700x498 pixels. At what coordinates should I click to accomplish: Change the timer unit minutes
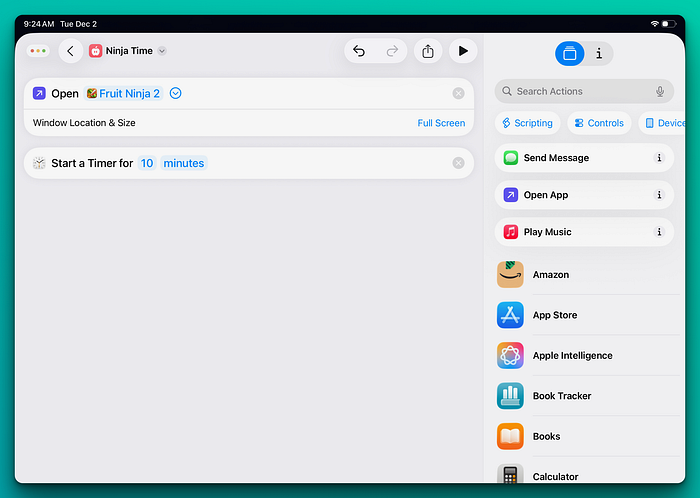point(183,163)
